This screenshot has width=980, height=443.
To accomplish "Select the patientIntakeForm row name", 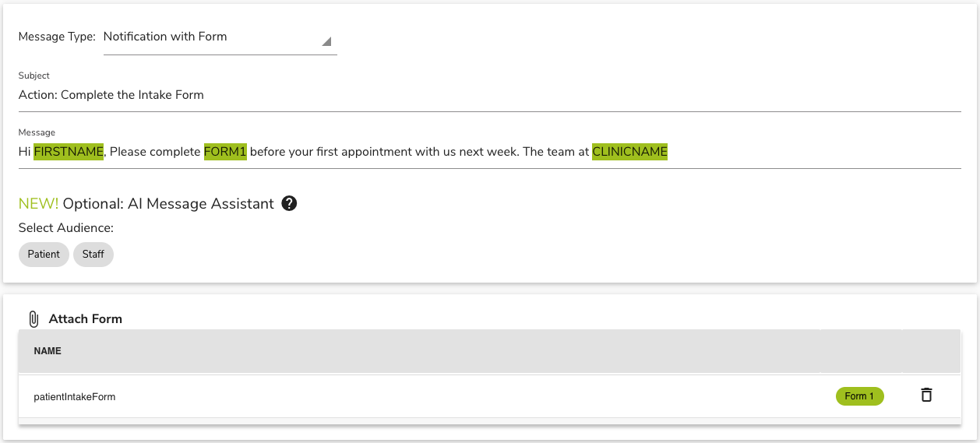I will click(75, 397).
